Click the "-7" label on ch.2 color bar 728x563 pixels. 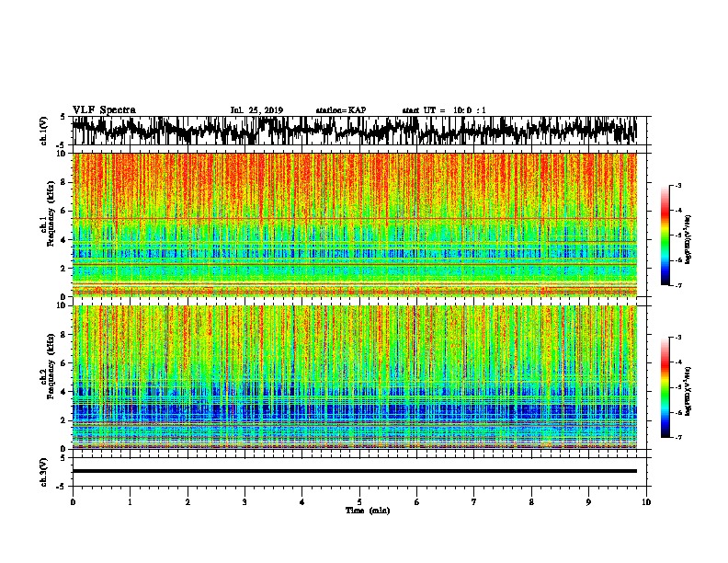tap(678, 438)
